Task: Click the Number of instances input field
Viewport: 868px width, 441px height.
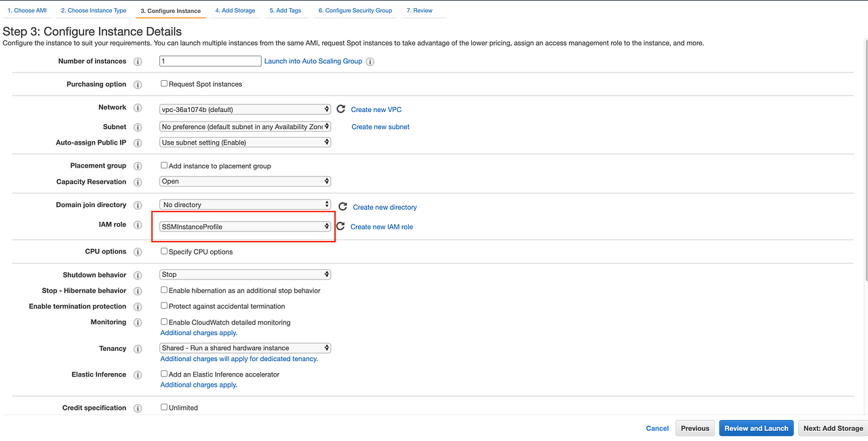Action: (x=210, y=61)
